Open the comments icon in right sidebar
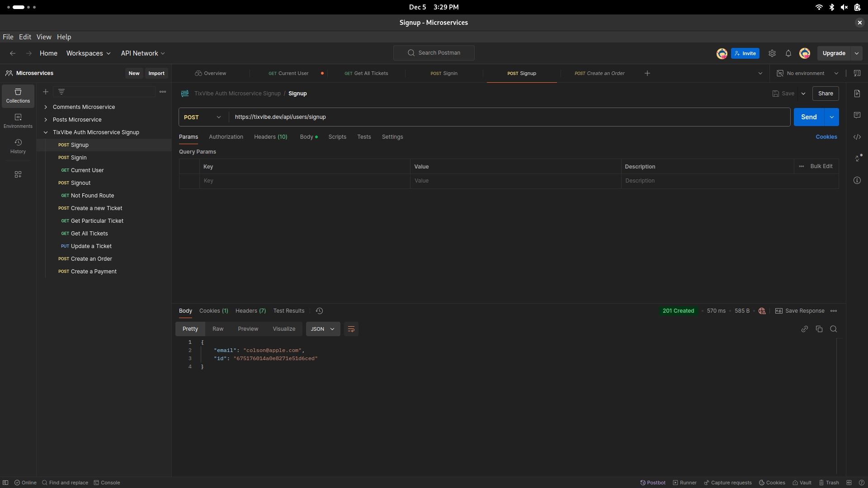 [857, 115]
